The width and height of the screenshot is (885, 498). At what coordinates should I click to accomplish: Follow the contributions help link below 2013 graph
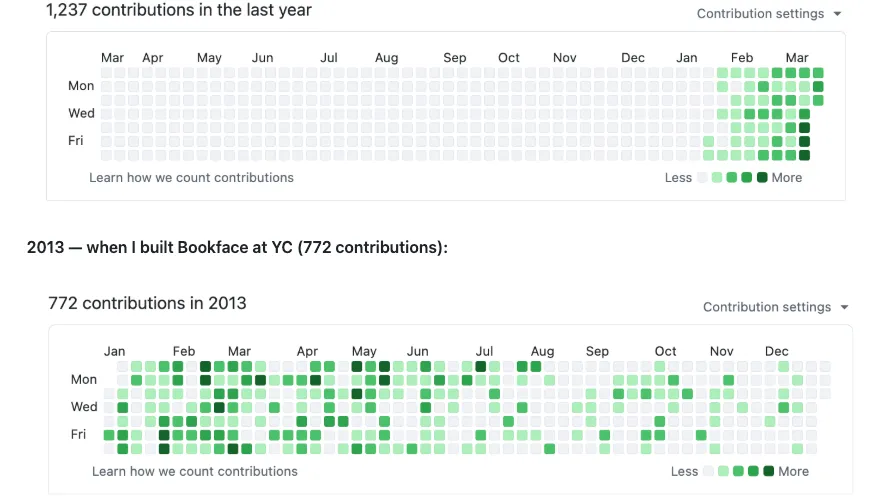click(x=194, y=471)
